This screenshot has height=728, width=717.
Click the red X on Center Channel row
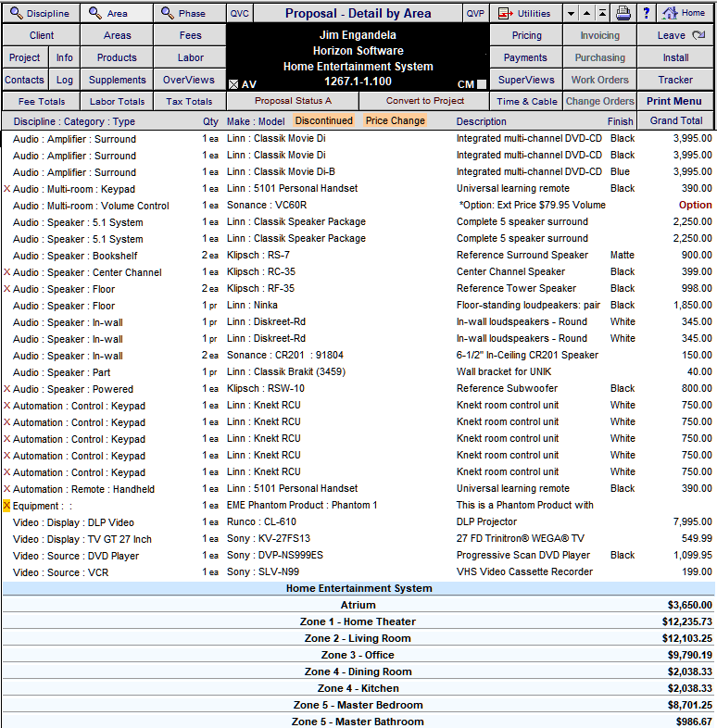point(7,272)
